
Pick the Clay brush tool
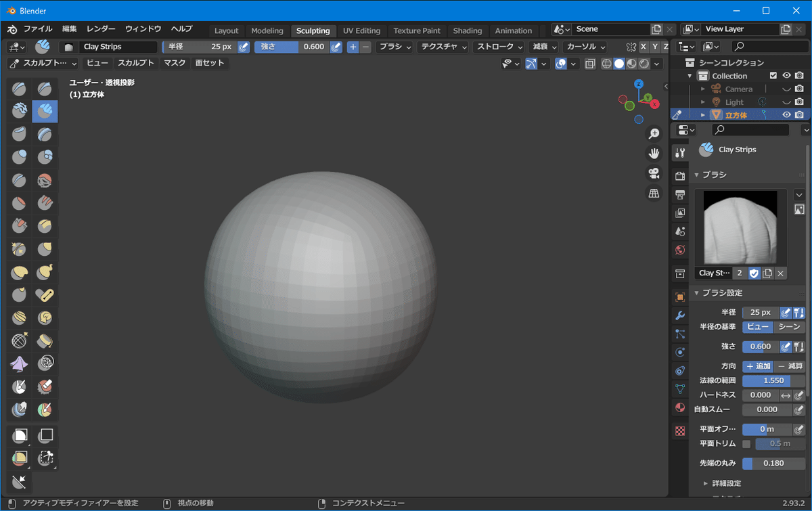[x=20, y=112]
